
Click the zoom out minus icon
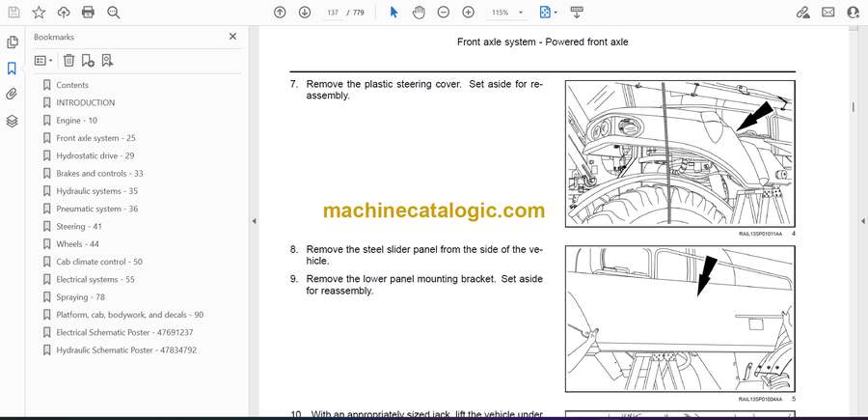click(x=444, y=13)
